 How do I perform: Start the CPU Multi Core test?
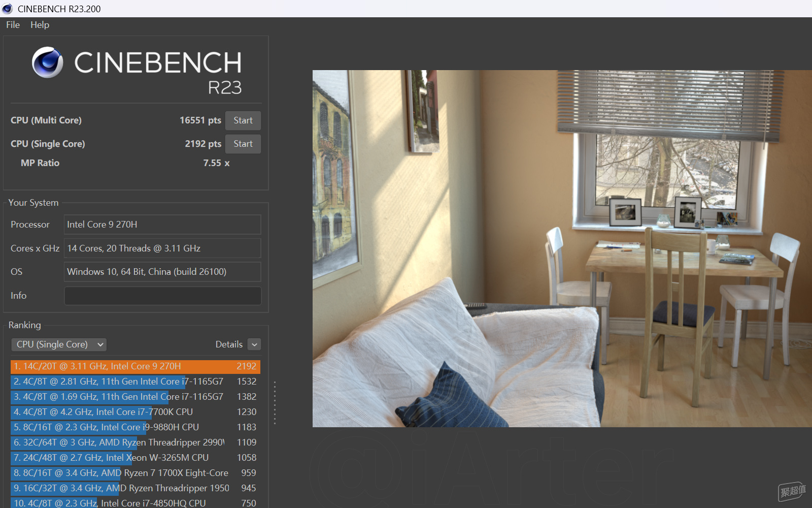(x=243, y=120)
